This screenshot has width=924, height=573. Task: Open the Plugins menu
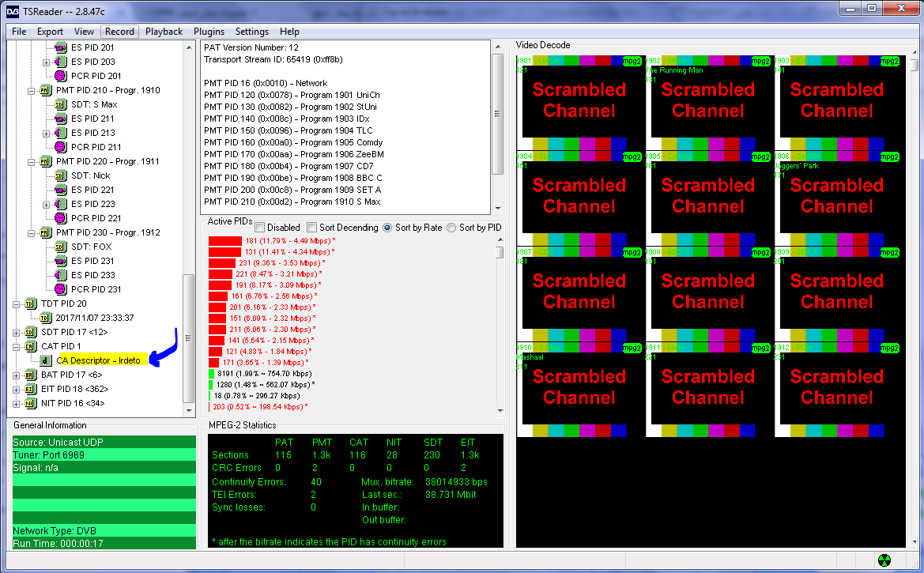point(209,32)
